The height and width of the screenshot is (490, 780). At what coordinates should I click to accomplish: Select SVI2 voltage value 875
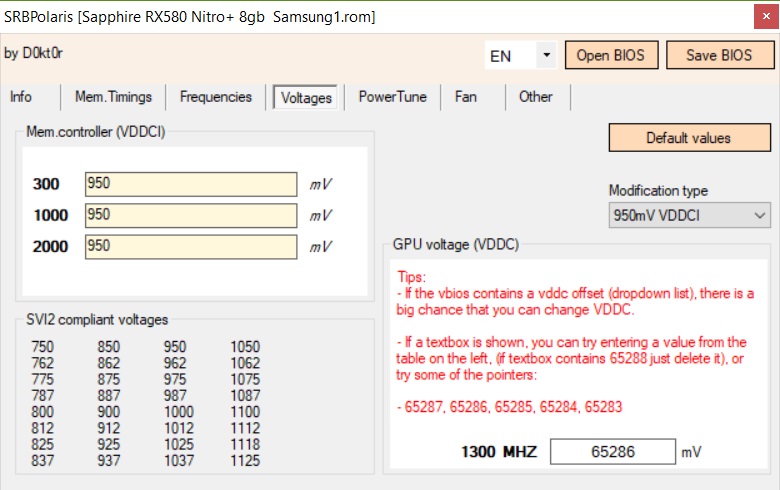pyautogui.click(x=108, y=379)
